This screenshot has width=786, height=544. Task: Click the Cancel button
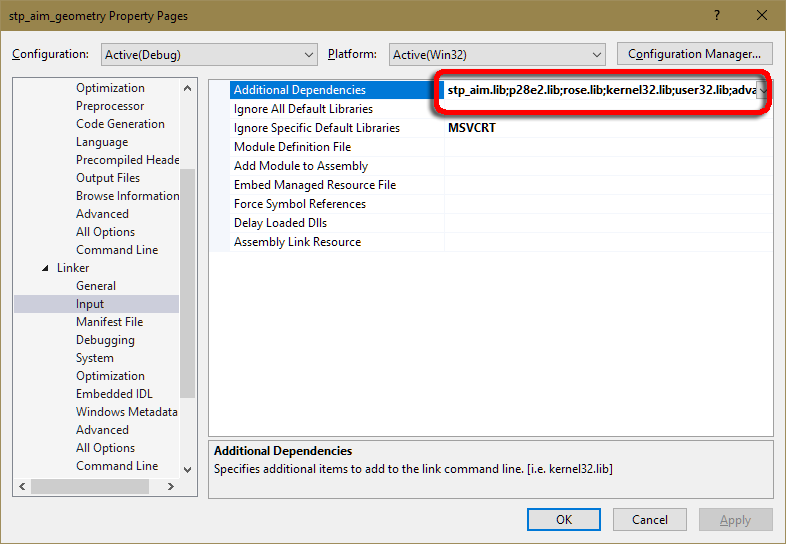(x=650, y=519)
